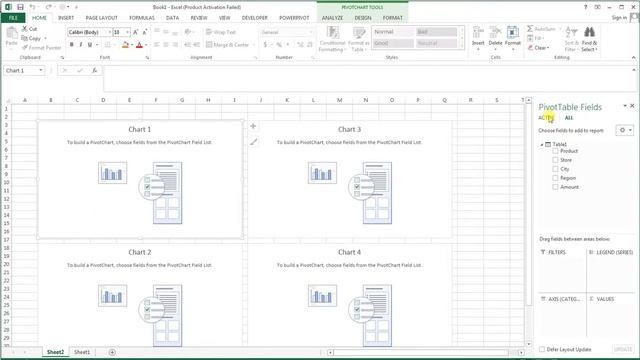
Task: Enable Defer Layout Update checkbox
Action: point(542,349)
